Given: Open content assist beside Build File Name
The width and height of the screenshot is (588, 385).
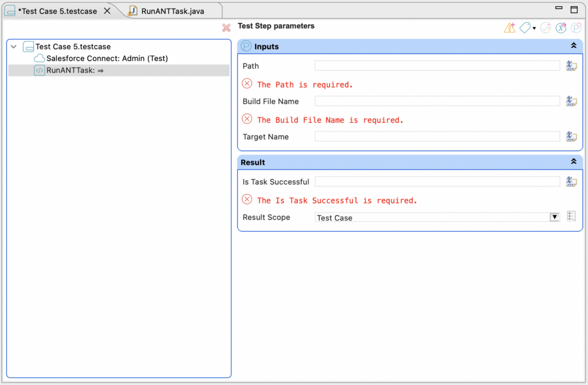Looking at the screenshot, I should click(x=571, y=101).
